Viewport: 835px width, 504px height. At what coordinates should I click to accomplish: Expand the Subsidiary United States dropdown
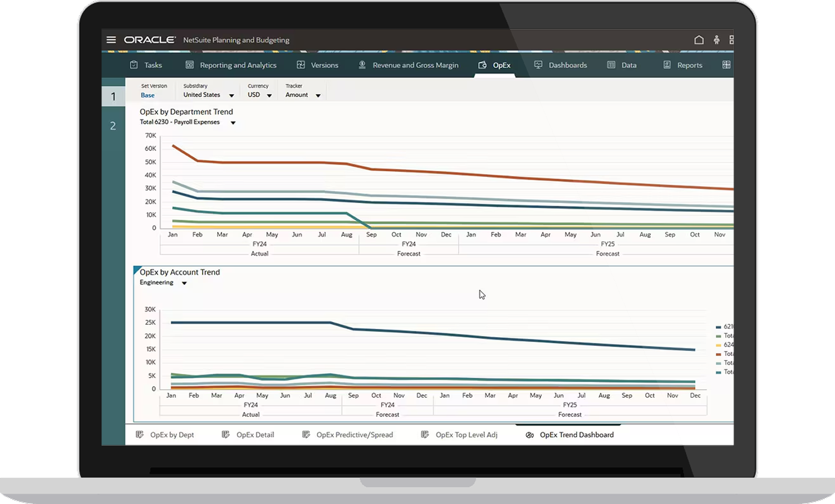pos(232,96)
